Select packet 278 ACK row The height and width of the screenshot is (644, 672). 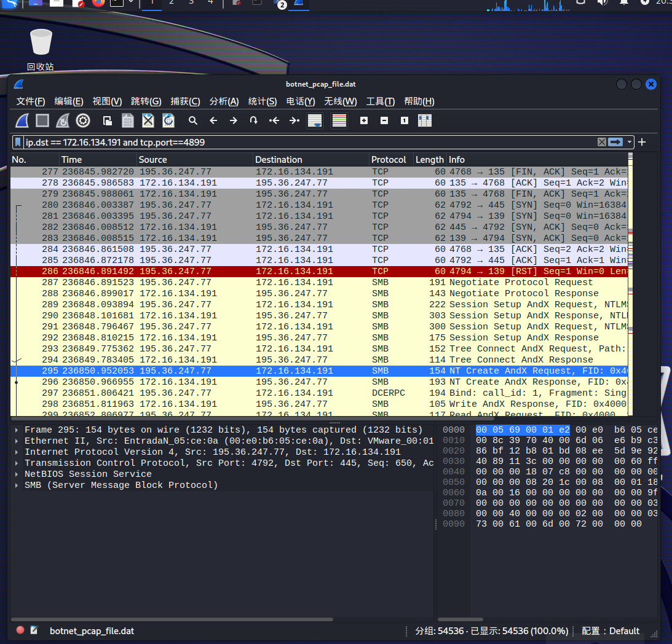[319, 183]
